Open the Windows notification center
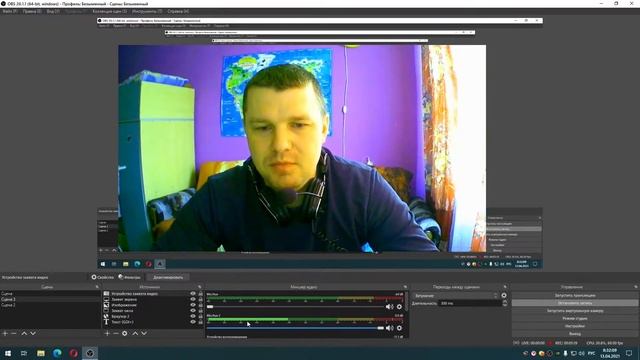The width and height of the screenshot is (640, 360). 629,353
